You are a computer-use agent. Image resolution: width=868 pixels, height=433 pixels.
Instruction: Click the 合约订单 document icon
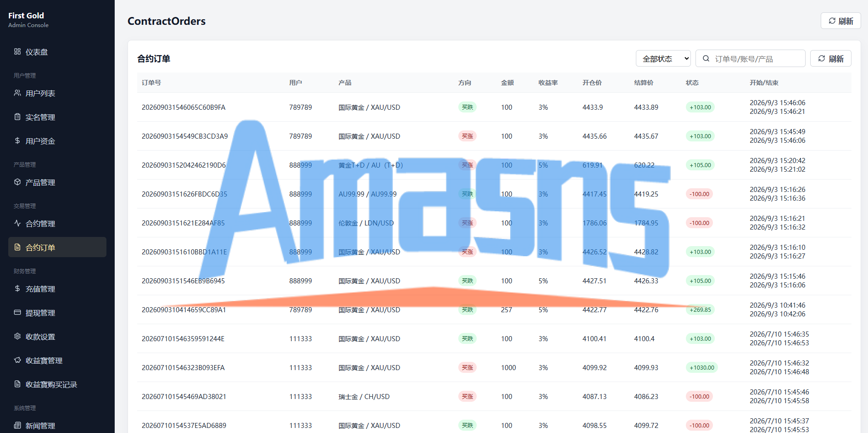[x=17, y=247]
